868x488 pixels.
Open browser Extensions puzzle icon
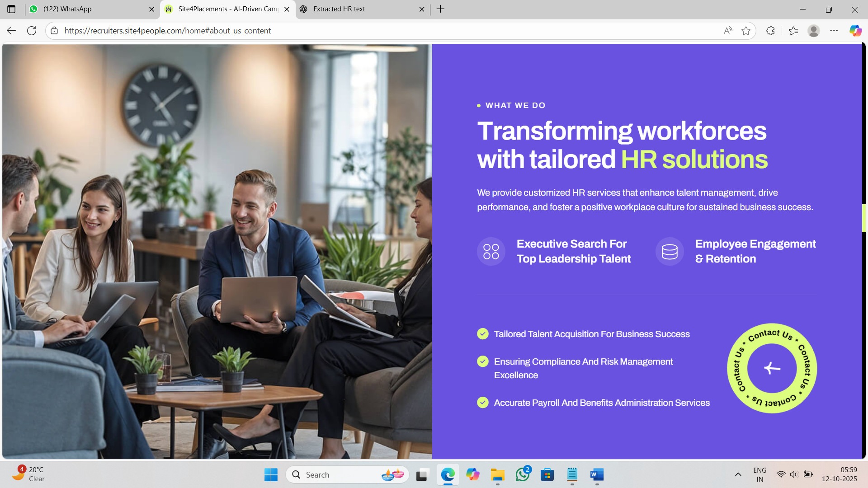coord(771,31)
